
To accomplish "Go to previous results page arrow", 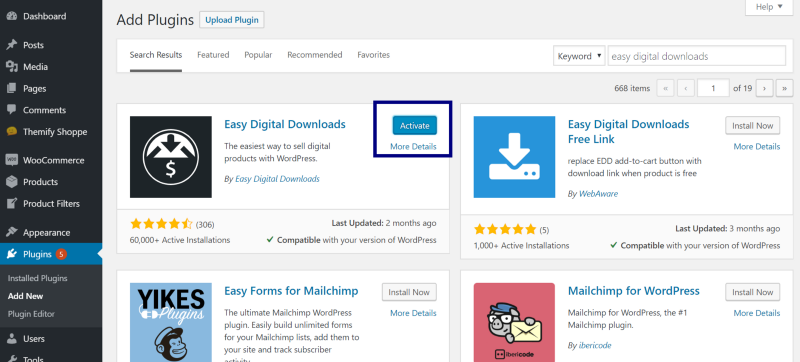I will click(x=686, y=88).
